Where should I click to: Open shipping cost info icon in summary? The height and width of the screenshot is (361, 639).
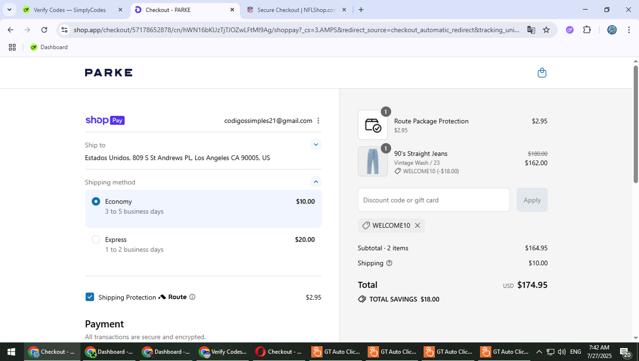(x=389, y=263)
